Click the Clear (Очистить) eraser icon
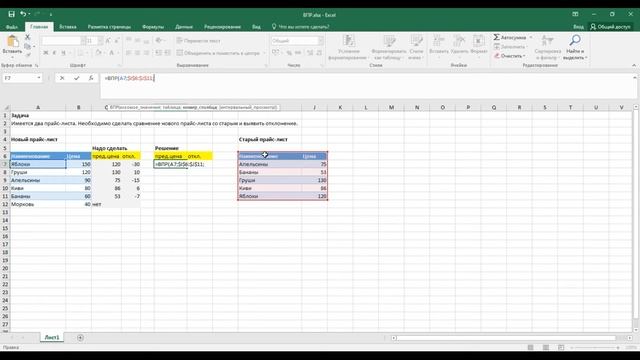This screenshot has height=360, width=640. [497, 56]
